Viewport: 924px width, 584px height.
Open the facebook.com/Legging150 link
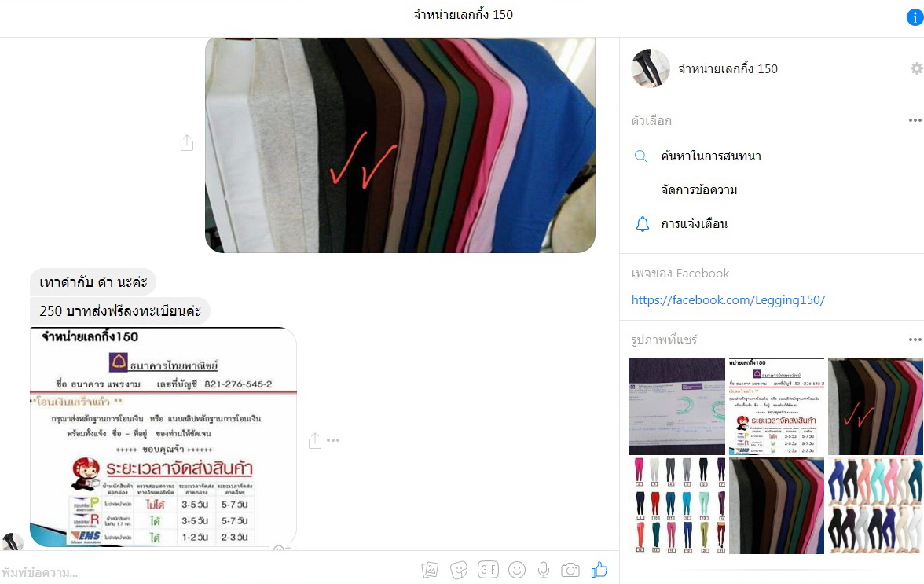tap(728, 300)
